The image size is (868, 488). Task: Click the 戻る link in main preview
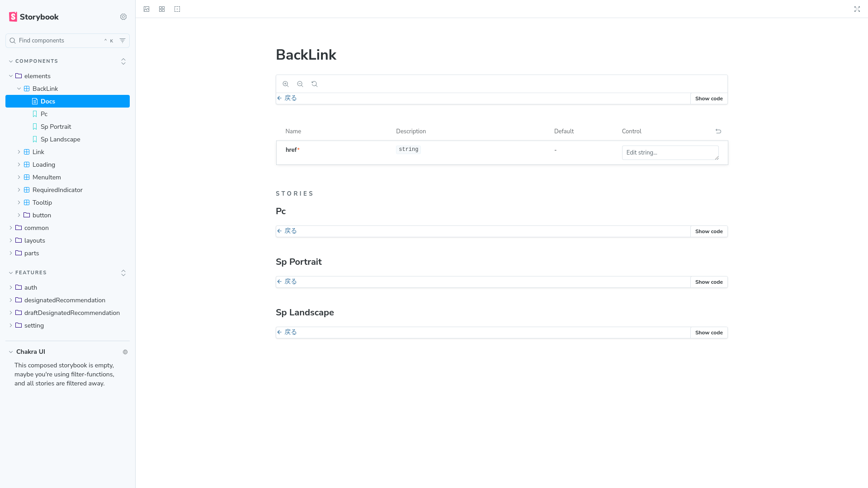[x=287, y=98]
